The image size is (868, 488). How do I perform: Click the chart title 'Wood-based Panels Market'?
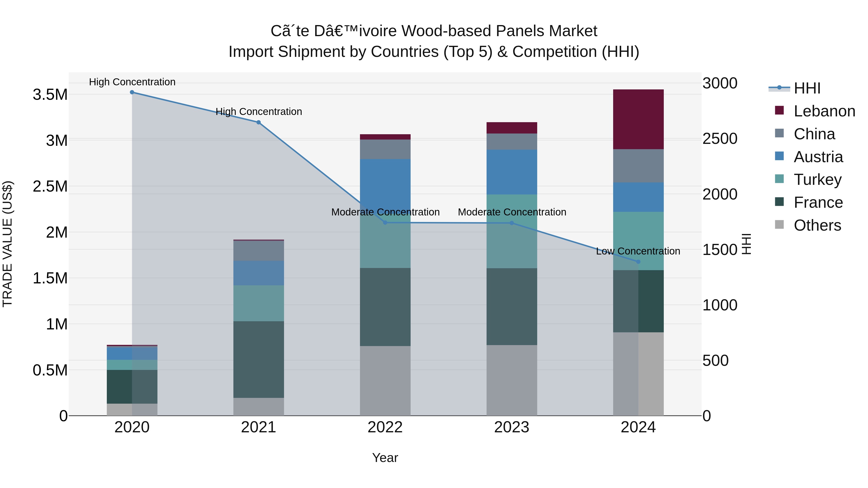click(499, 31)
